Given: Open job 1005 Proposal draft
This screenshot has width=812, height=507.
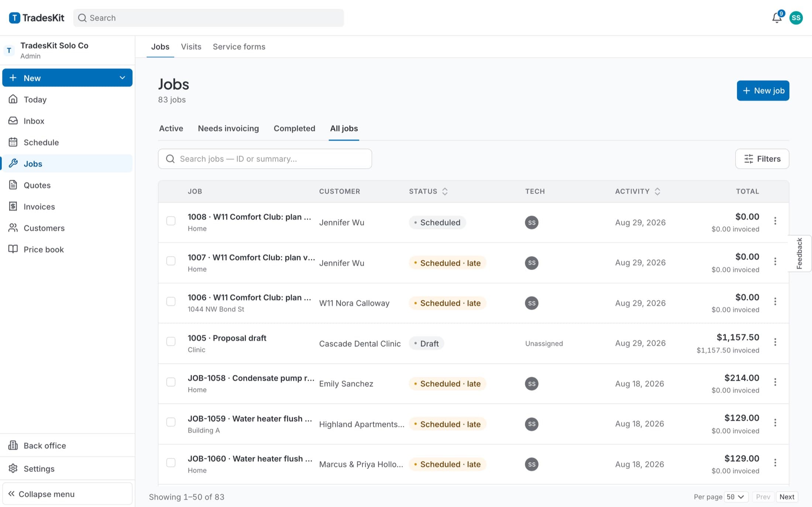Looking at the screenshot, I should pyautogui.click(x=227, y=338).
